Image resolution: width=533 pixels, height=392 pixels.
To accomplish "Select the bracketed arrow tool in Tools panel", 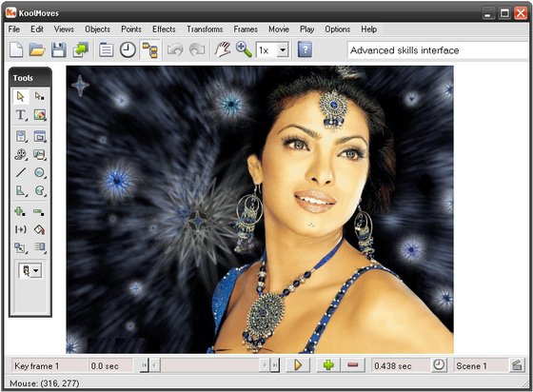I will click(x=21, y=229).
